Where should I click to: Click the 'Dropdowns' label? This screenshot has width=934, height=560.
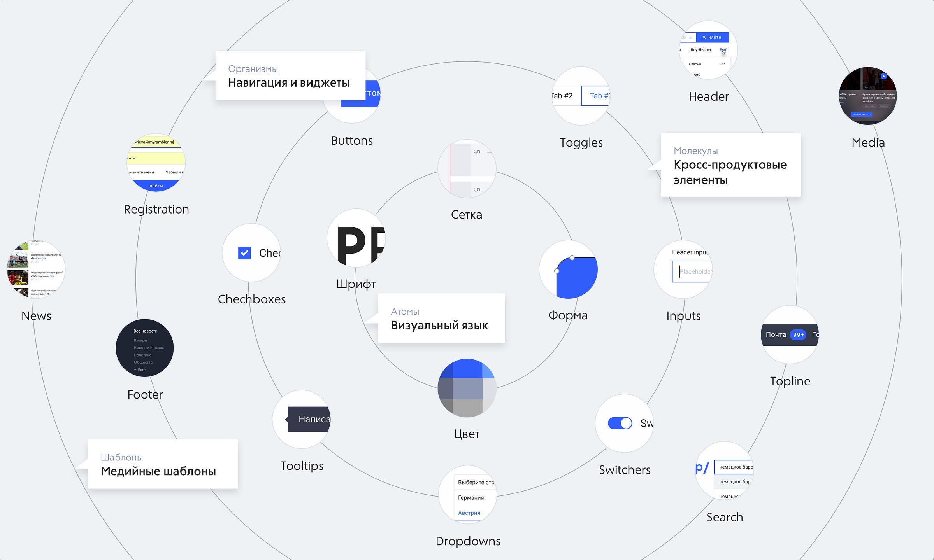[x=468, y=541]
